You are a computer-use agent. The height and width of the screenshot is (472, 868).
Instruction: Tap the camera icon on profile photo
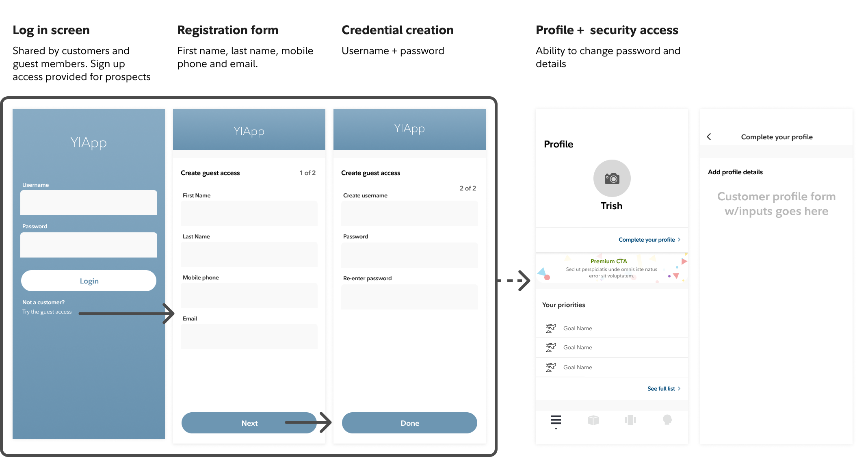[x=612, y=178]
